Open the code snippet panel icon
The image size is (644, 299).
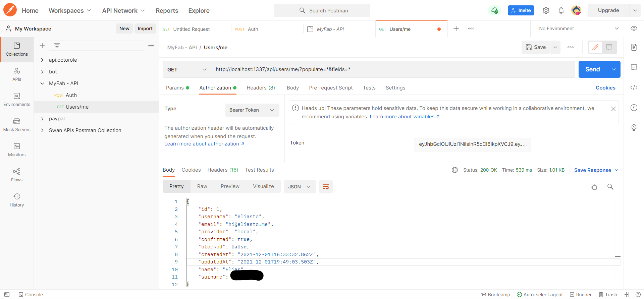[634, 87]
